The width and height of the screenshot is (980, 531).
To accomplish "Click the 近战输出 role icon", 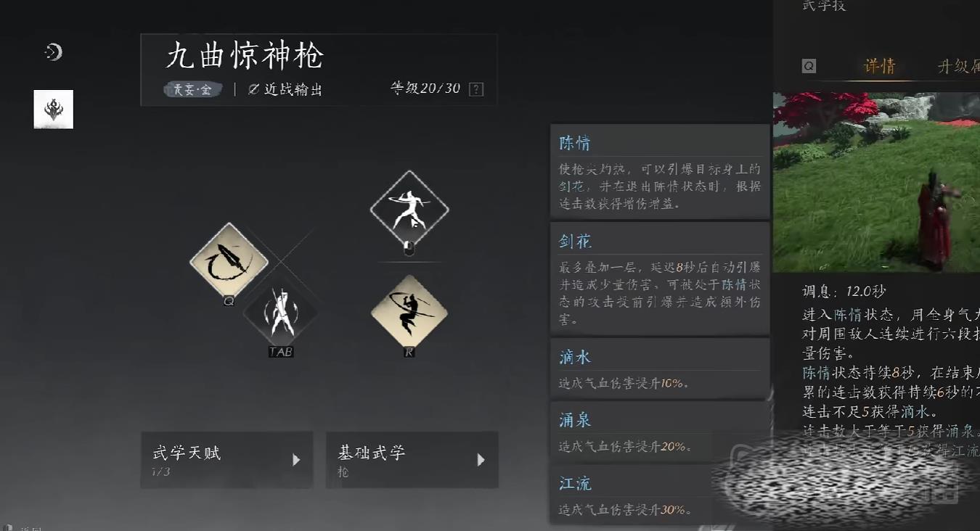I will coord(253,90).
